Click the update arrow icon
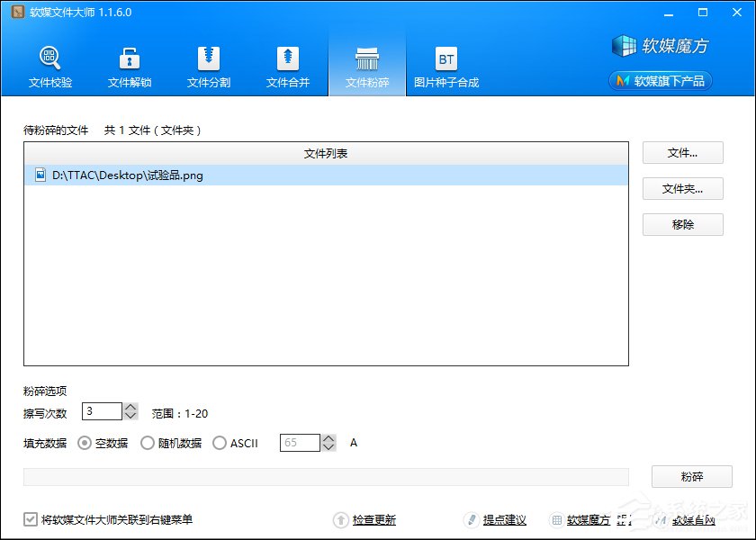756x540 pixels. tap(341, 520)
